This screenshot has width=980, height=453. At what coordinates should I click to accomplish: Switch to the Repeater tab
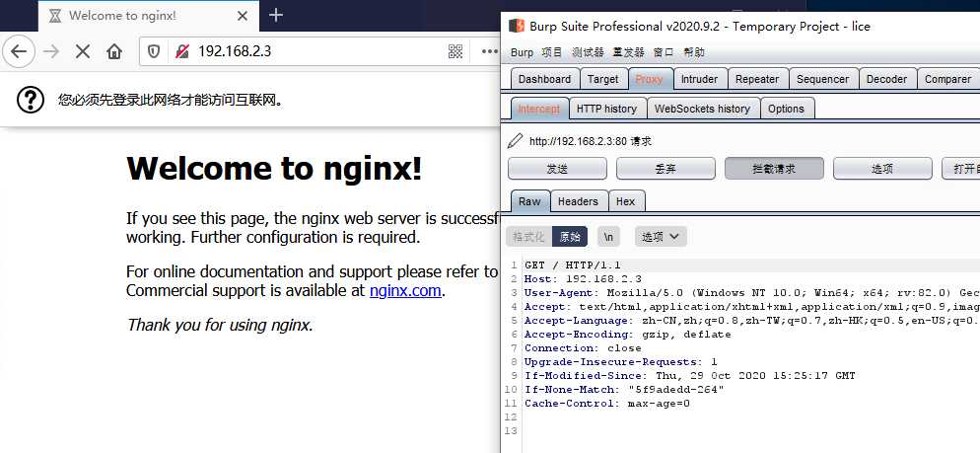(757, 80)
